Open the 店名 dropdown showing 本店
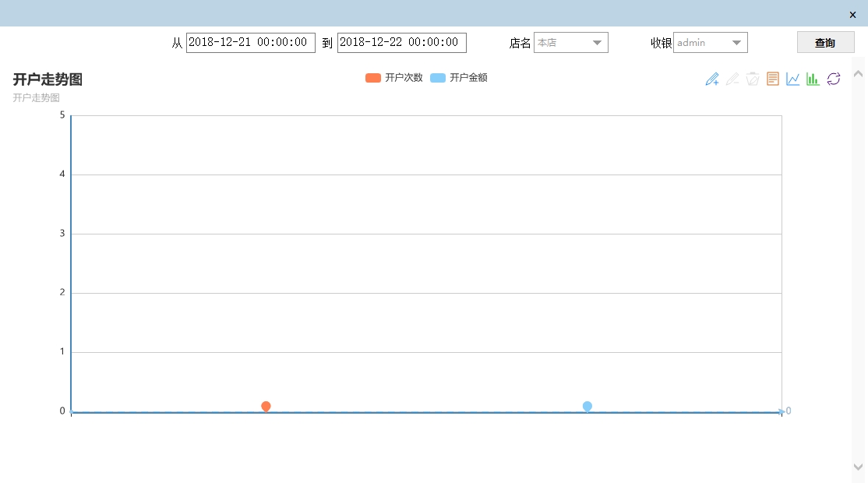 coord(571,43)
